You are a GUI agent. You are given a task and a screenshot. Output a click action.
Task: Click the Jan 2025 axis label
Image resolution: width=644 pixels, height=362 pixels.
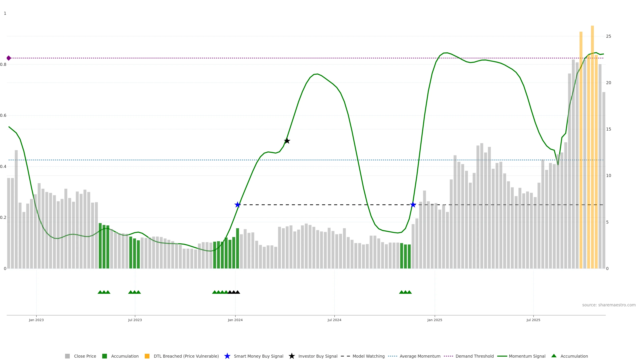tap(435, 320)
